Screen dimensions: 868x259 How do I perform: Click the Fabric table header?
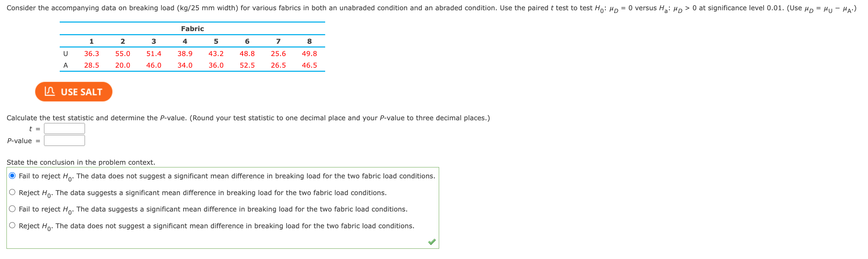pyautogui.click(x=192, y=29)
